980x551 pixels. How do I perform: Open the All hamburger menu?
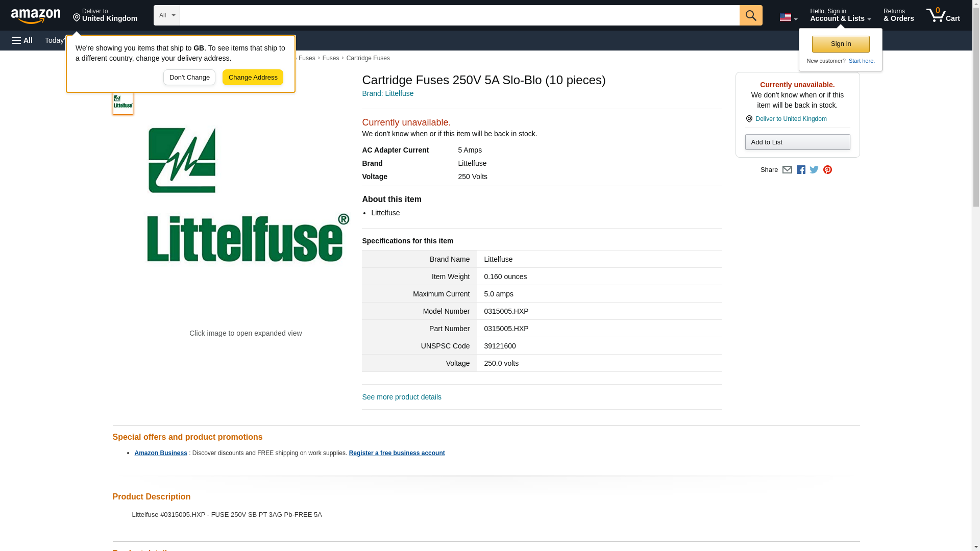(x=22, y=40)
